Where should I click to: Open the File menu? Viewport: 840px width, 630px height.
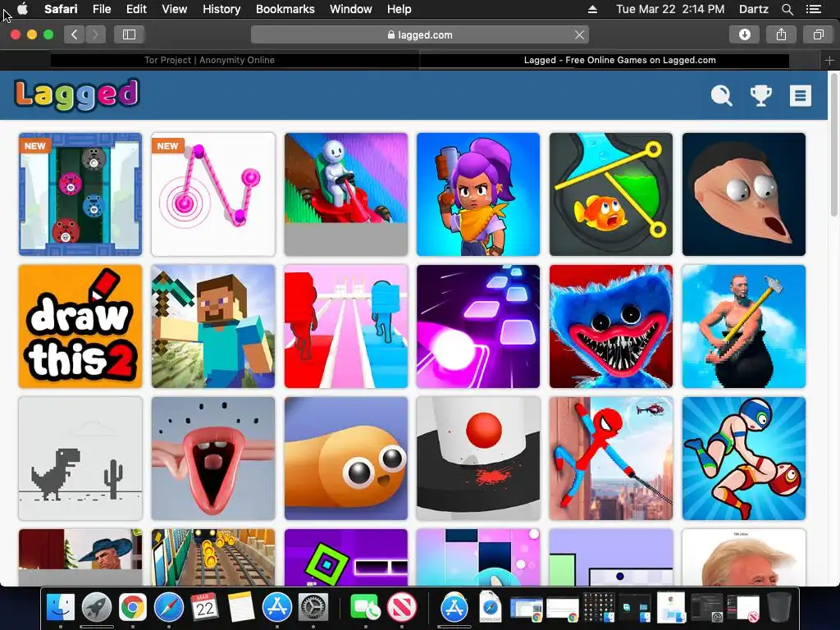(x=101, y=9)
